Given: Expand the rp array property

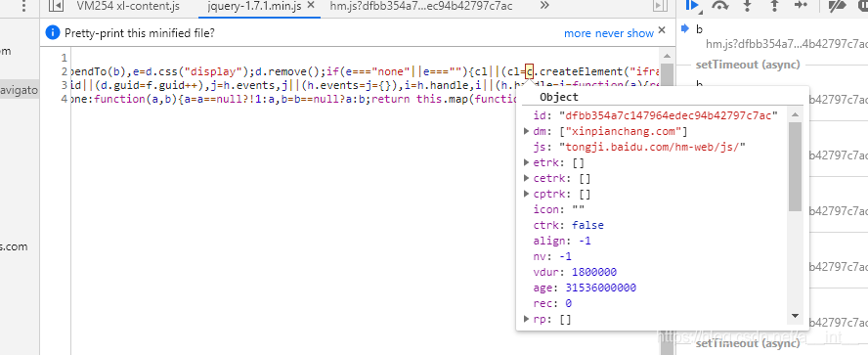Looking at the screenshot, I should 526,319.
